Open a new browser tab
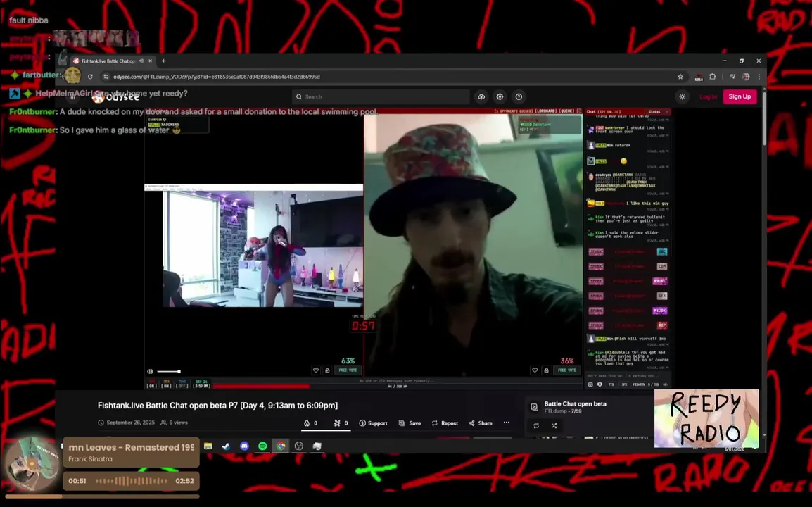The height and width of the screenshot is (507, 812). tap(164, 61)
